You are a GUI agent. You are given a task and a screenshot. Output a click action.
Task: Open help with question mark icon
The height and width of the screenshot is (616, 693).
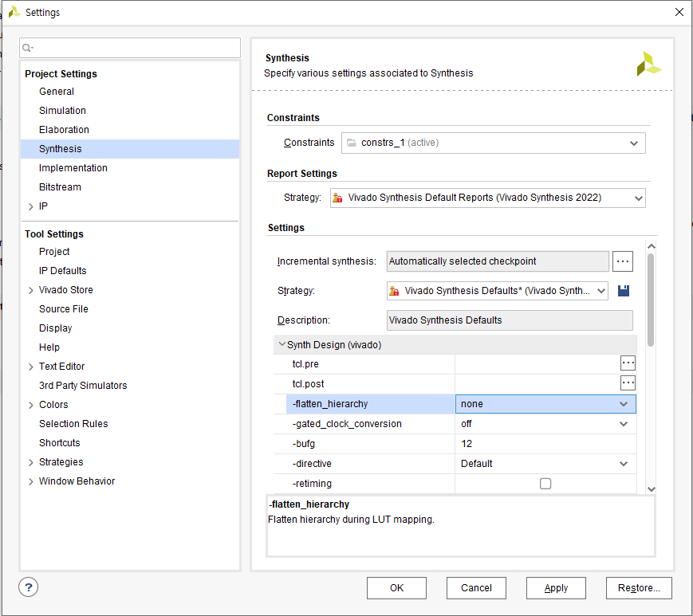tap(28, 587)
